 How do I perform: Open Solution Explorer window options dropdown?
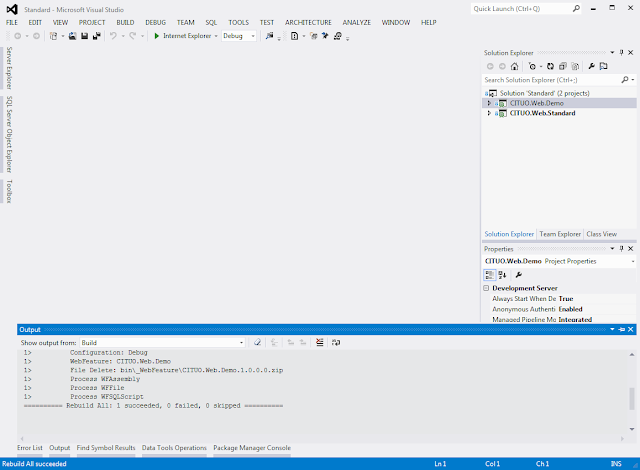click(612, 53)
